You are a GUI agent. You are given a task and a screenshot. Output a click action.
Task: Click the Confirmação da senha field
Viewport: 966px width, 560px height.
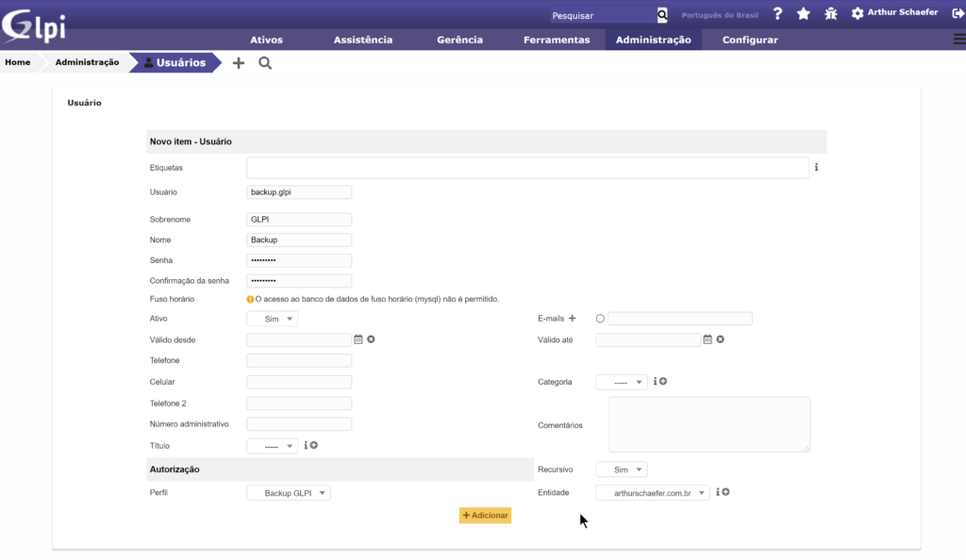point(299,281)
